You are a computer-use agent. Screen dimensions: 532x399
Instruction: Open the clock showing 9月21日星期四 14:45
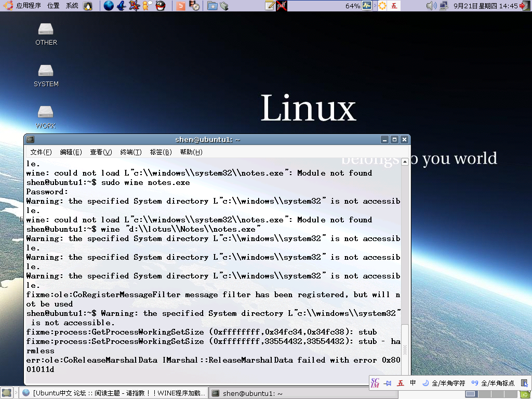(x=486, y=6)
